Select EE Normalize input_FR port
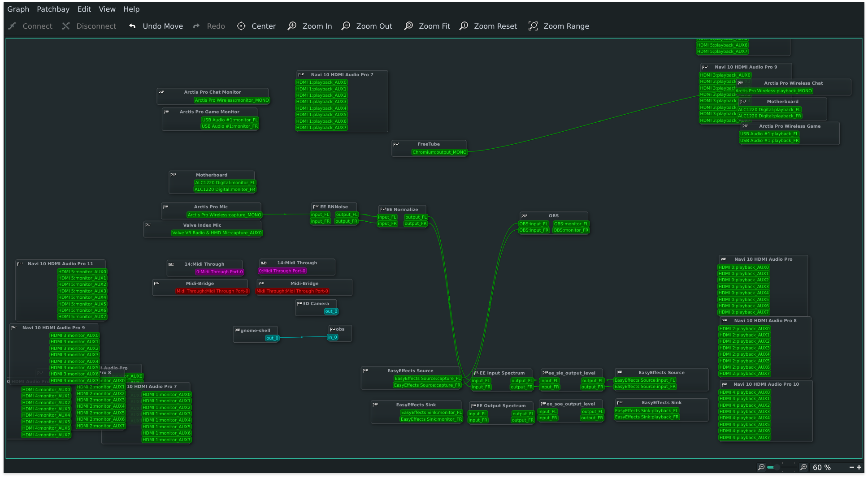This screenshot has width=868, height=478. pos(387,224)
